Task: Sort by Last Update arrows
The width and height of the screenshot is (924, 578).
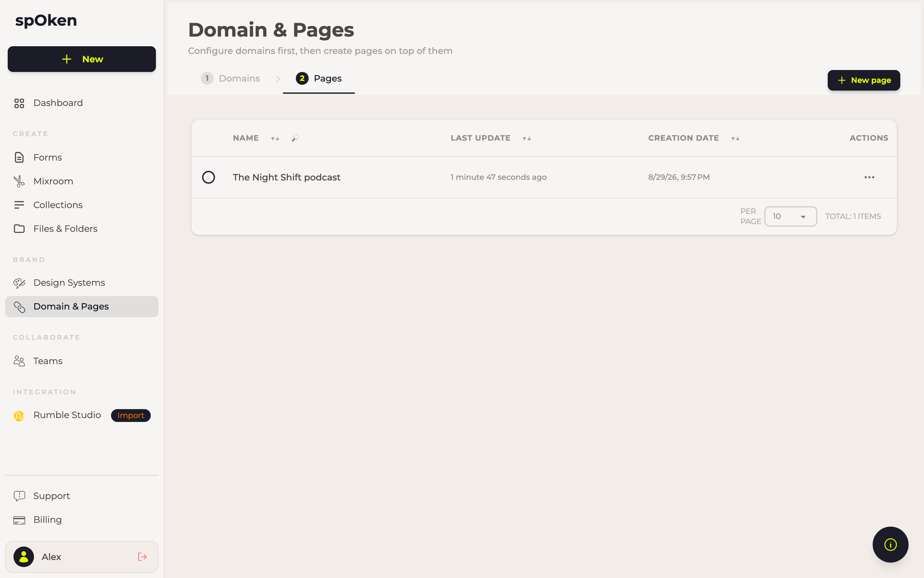Action: 527,138
